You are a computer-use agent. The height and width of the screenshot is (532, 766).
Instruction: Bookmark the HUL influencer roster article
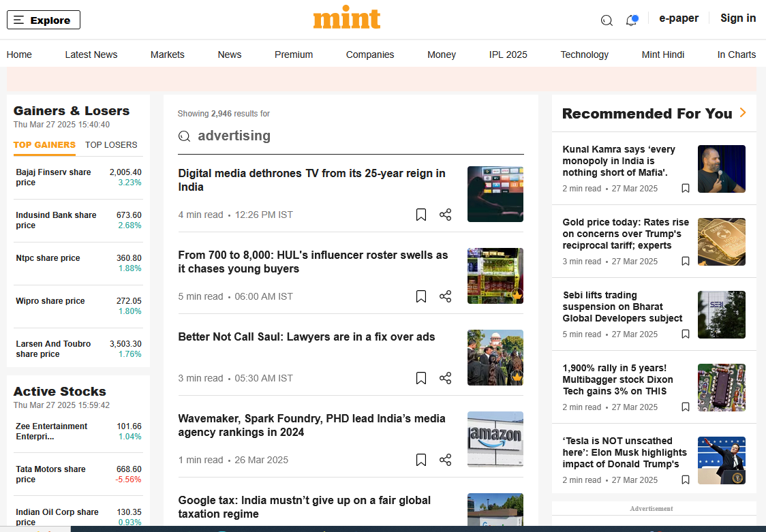[x=421, y=296]
